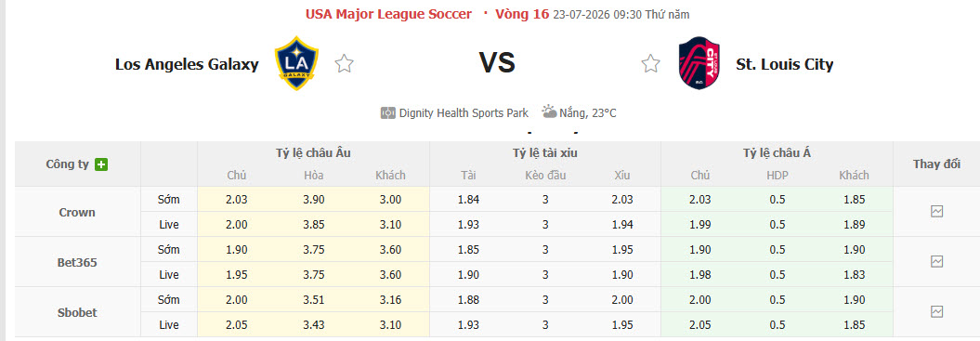The width and height of the screenshot is (980, 341).
Task: Click the St. Louis City crest
Action: coord(699,63)
